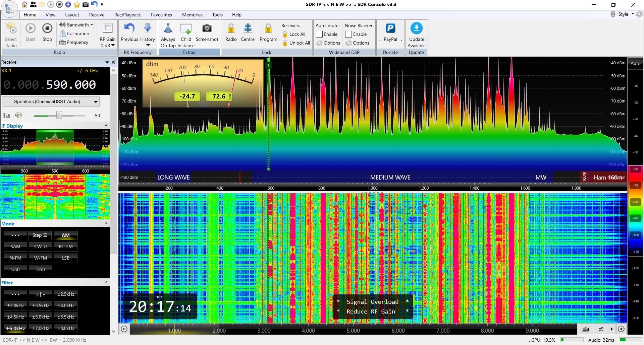
Task: Go to the Previous RX frequency
Action: 129,29
